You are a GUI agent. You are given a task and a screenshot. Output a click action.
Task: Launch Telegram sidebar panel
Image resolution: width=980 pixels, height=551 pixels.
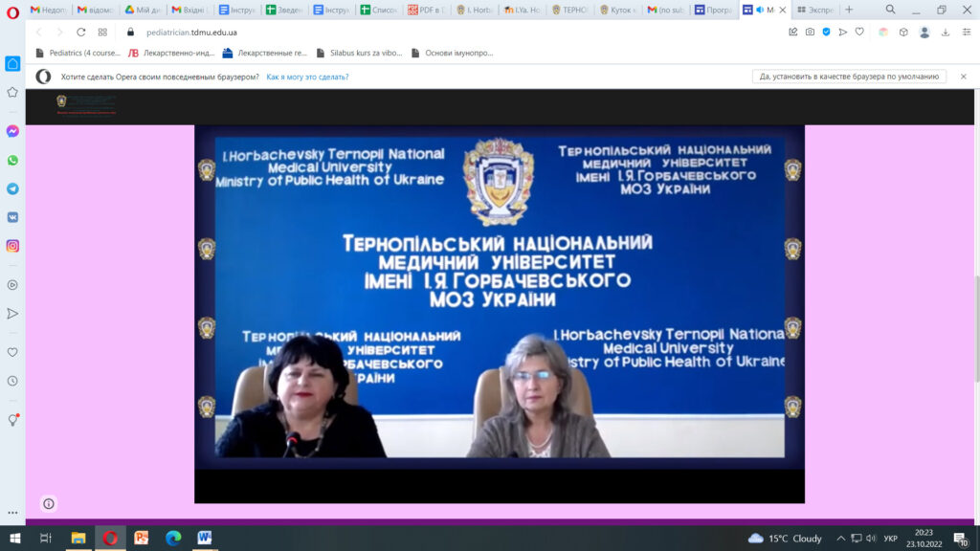tap(12, 188)
